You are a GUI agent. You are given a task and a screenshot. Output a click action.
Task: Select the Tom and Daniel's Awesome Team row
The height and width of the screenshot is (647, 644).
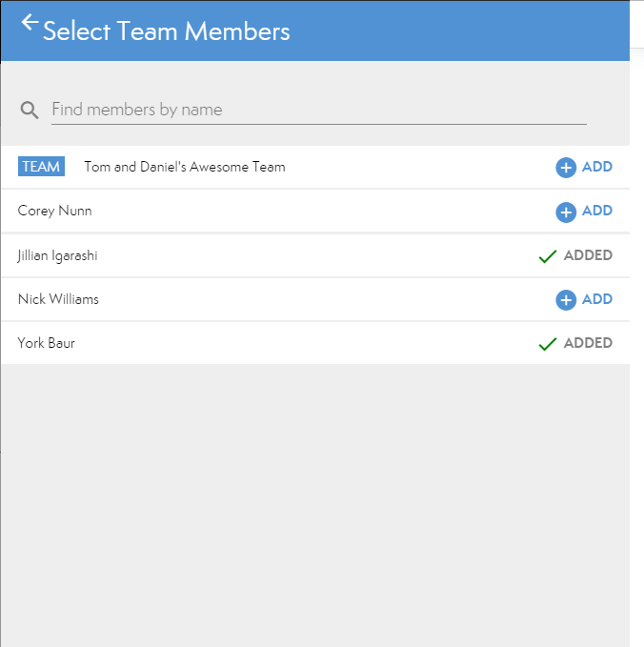coord(185,167)
